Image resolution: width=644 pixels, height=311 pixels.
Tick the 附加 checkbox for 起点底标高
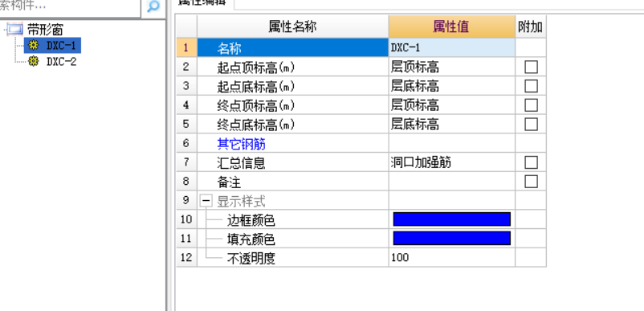coord(531,86)
